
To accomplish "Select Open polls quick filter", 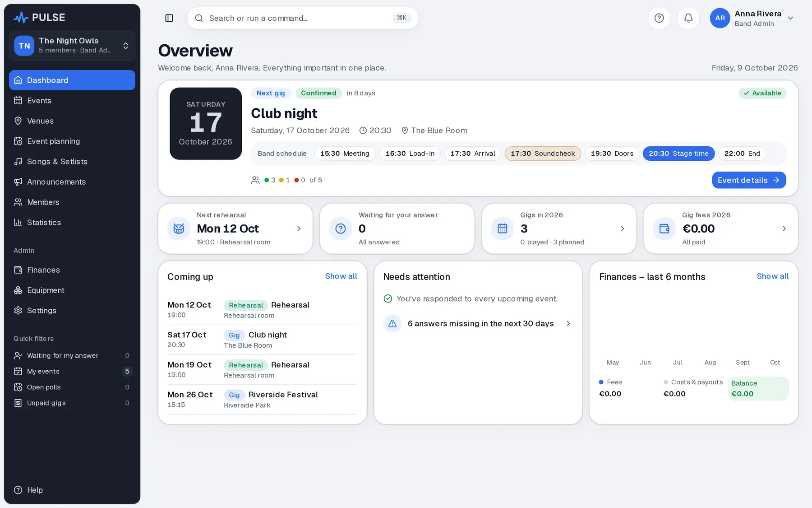I will (x=72, y=387).
